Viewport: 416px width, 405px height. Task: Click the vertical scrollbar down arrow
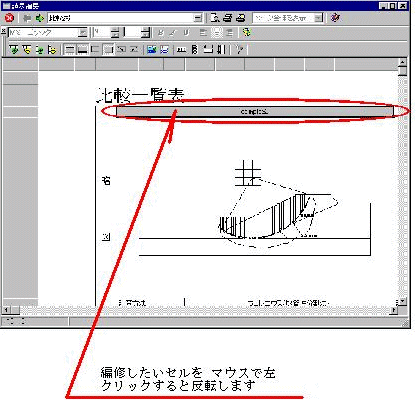click(x=402, y=301)
